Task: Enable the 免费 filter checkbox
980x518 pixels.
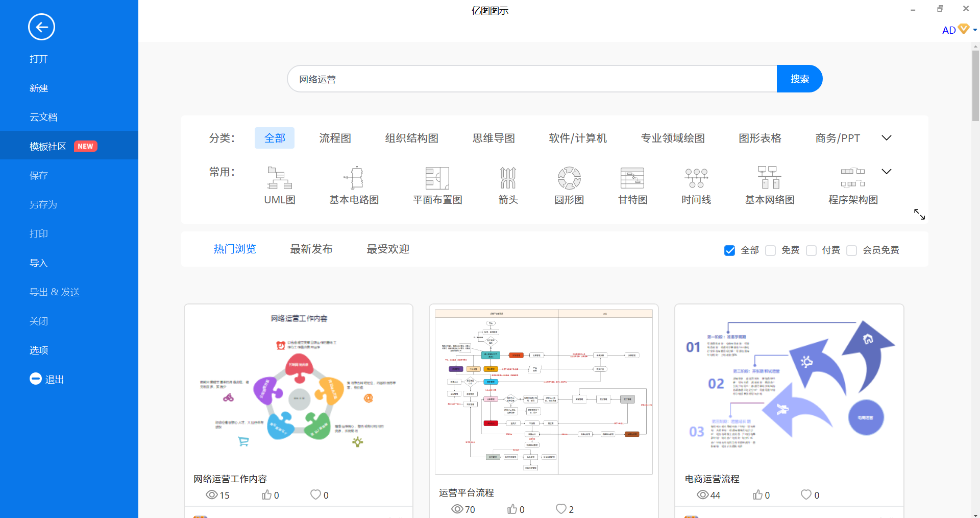Action: pos(771,250)
